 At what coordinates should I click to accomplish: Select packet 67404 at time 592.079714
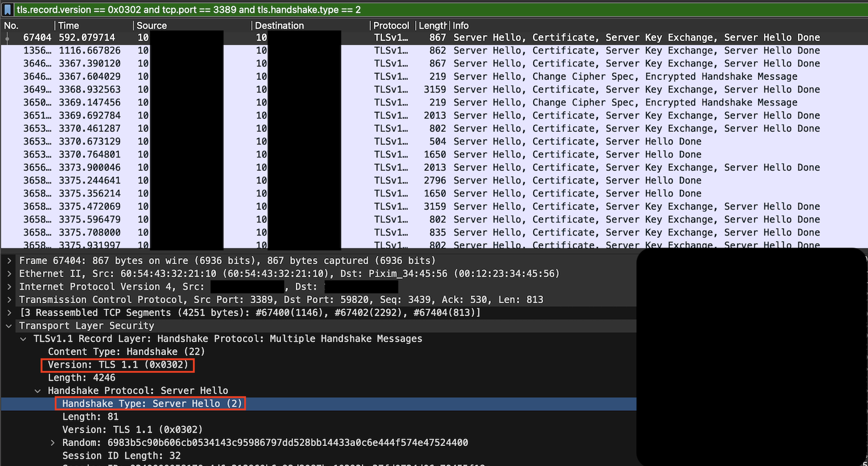click(x=434, y=37)
